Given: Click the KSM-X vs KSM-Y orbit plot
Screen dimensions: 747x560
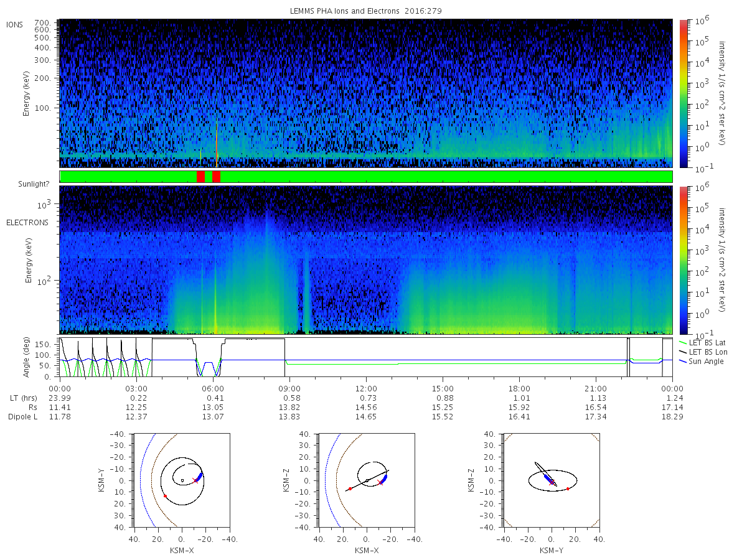Looking at the screenshot, I should tap(181, 480).
